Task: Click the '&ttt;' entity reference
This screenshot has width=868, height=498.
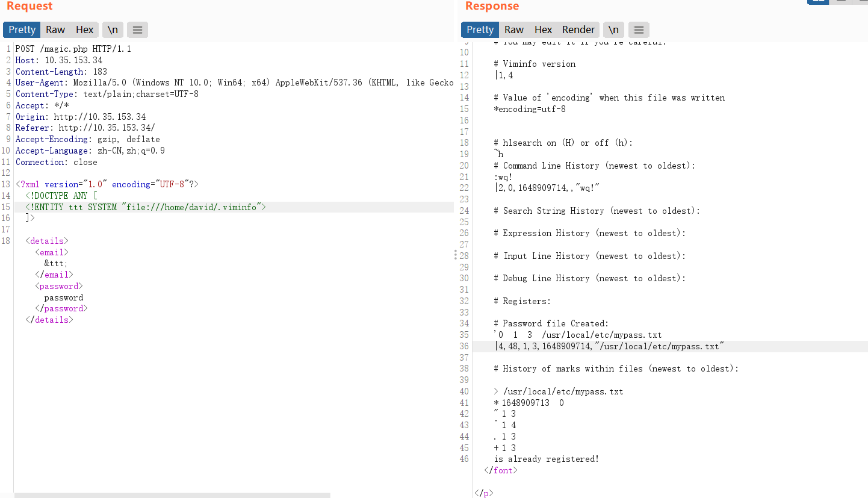Action: pos(56,263)
